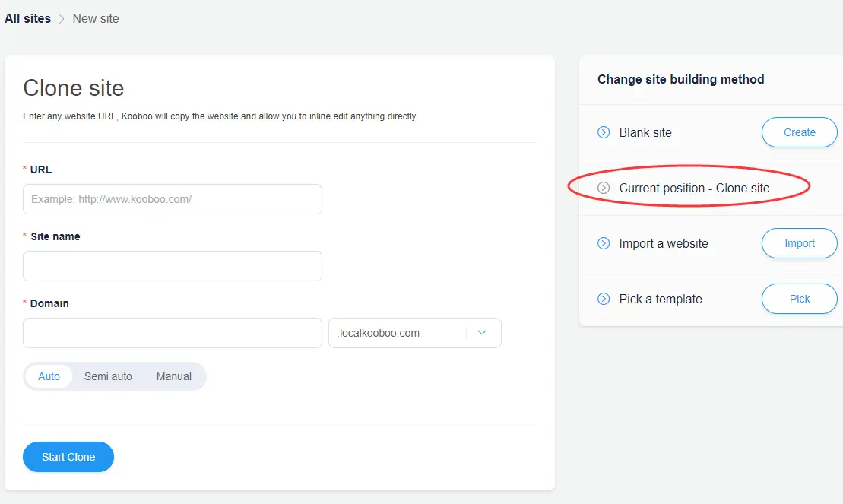
Task: Click Create for Blank site
Action: [x=799, y=132]
